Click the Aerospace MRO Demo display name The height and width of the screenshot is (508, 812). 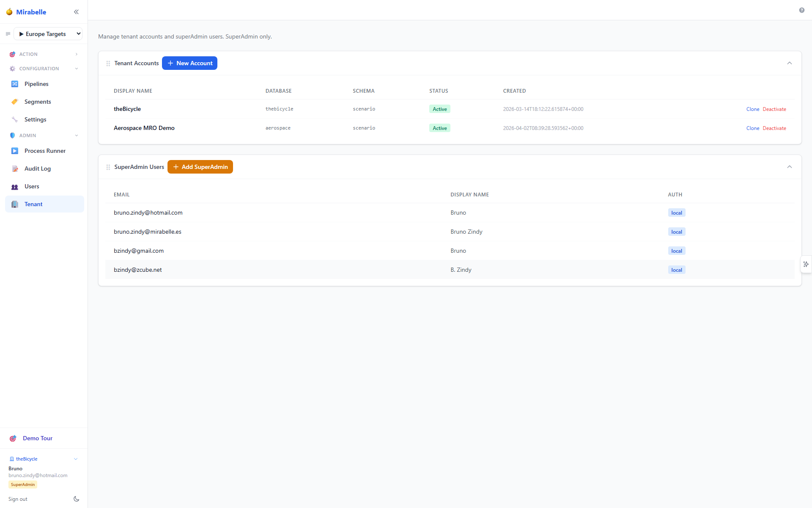point(144,128)
